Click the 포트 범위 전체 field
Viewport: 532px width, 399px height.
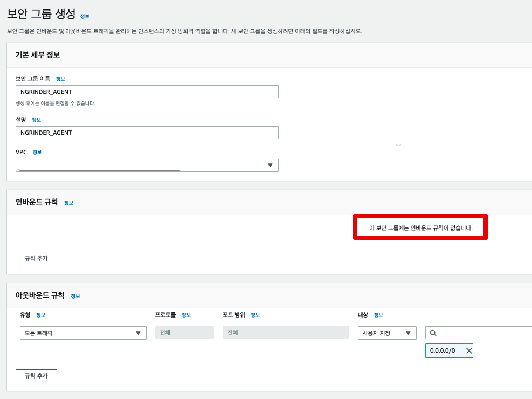286,333
